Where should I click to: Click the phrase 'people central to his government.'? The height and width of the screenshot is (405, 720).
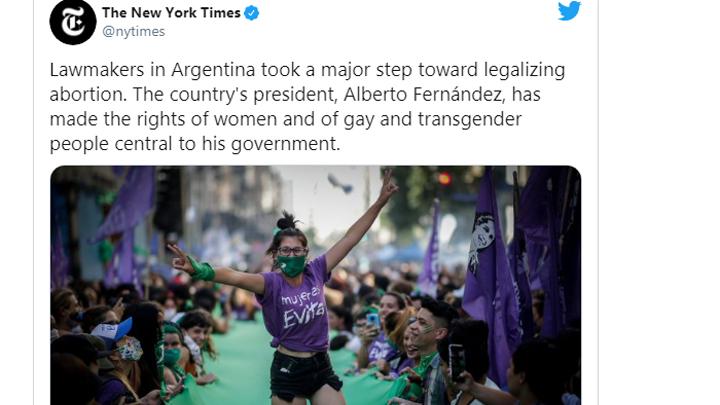point(195,144)
